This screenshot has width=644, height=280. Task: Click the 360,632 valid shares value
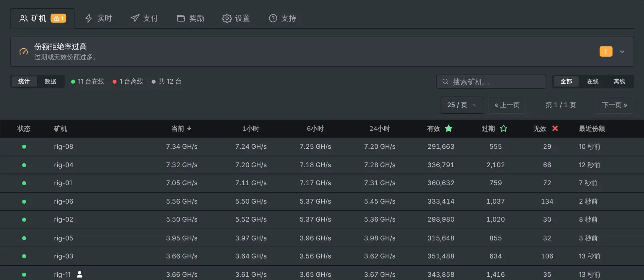click(x=441, y=183)
